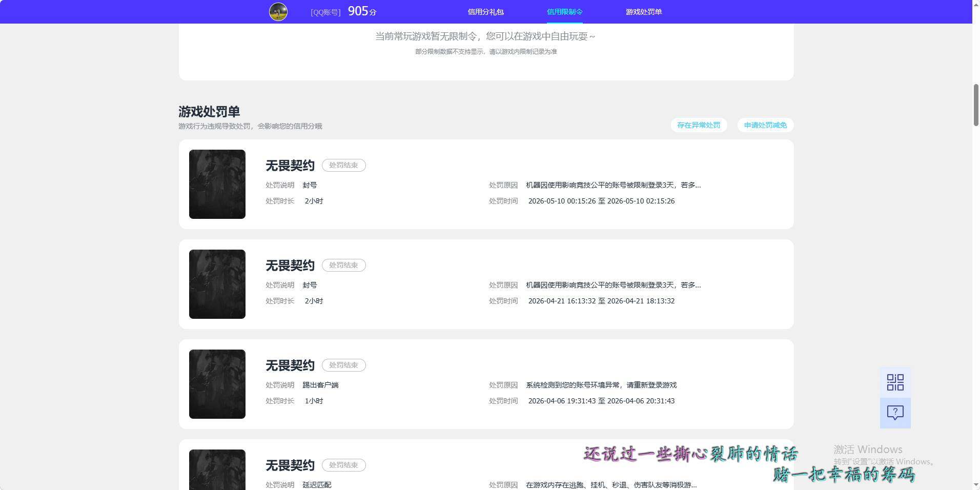Open the help question floating icon
The height and width of the screenshot is (490, 980).
(x=895, y=413)
